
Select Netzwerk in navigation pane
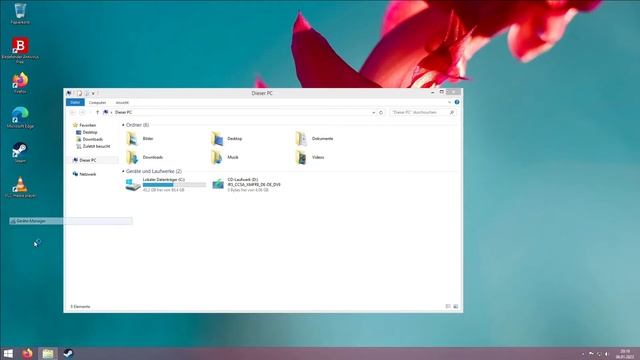[x=84, y=174]
